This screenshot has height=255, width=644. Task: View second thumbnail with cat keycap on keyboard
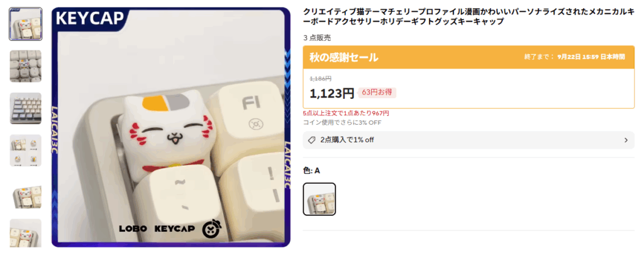25,66
